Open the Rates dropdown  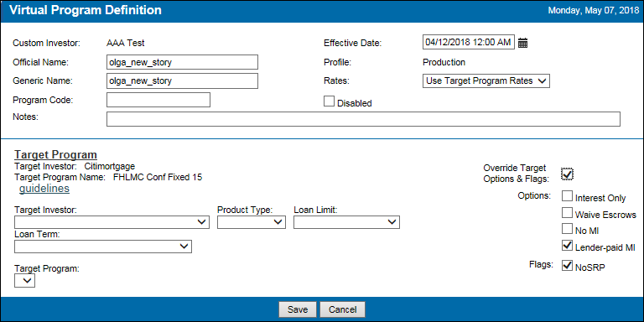[x=486, y=80]
